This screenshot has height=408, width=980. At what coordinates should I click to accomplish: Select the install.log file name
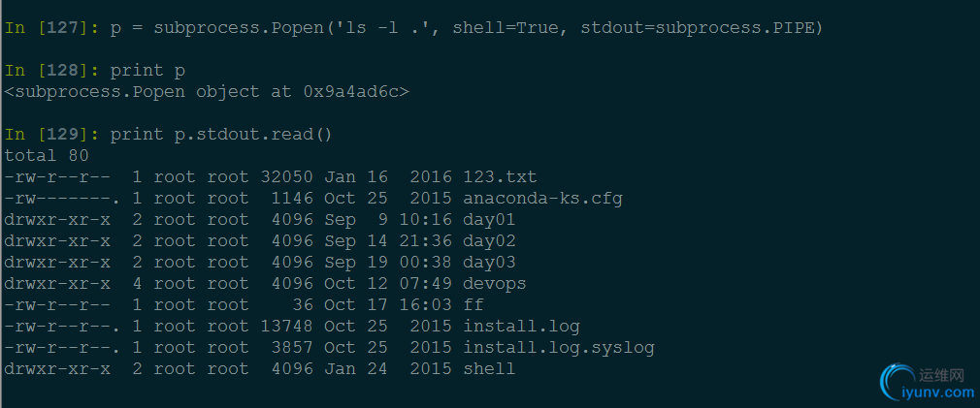pyautogui.click(x=521, y=327)
